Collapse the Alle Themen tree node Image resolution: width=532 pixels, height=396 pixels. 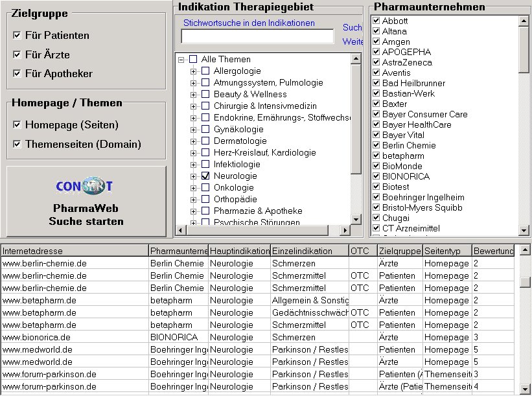tap(181, 60)
